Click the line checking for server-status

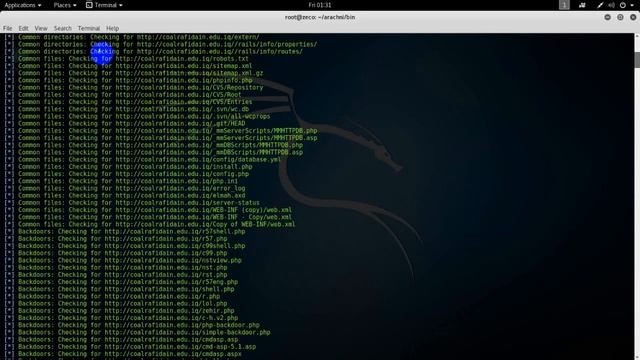tap(132, 202)
